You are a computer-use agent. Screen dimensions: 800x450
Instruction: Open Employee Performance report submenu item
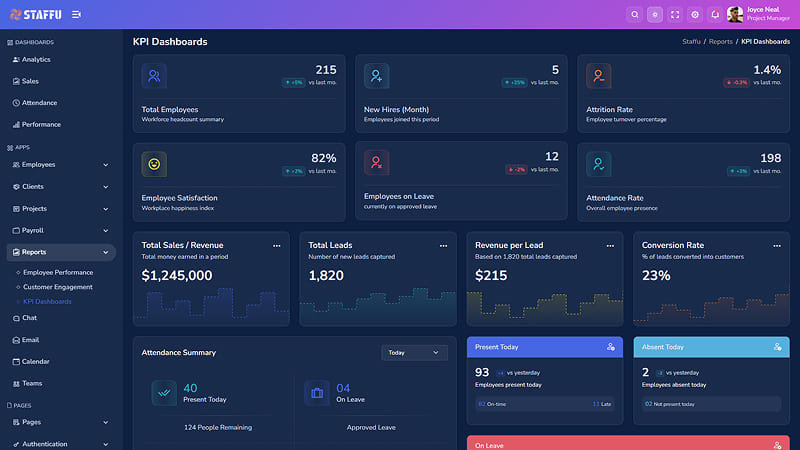pyautogui.click(x=58, y=272)
